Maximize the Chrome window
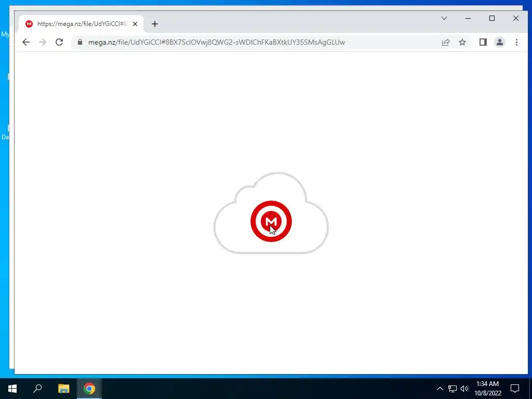 coord(492,18)
